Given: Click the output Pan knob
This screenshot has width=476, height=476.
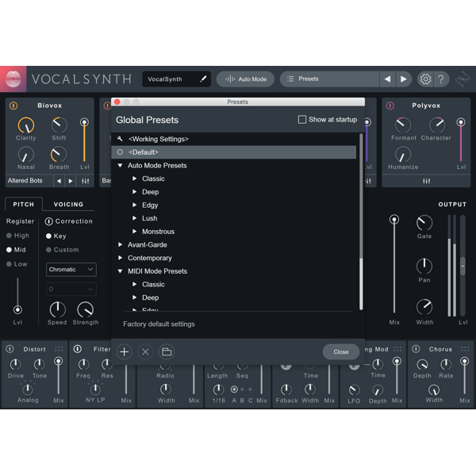Looking at the screenshot, I should [x=424, y=267].
